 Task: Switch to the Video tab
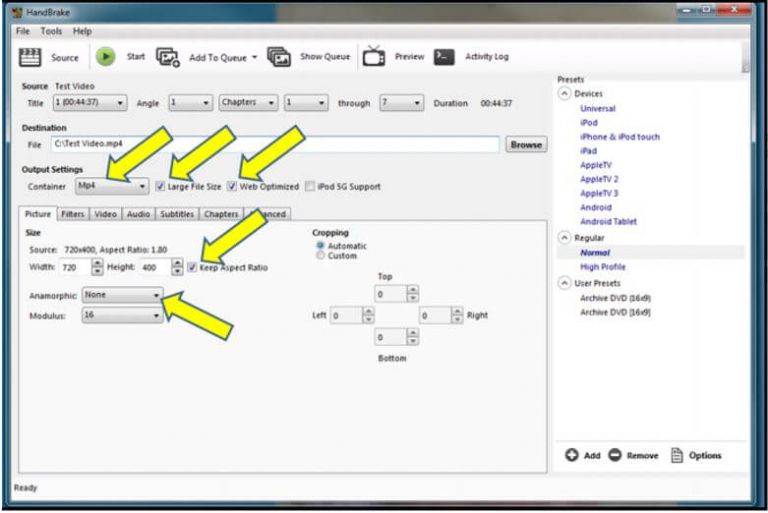coord(105,214)
